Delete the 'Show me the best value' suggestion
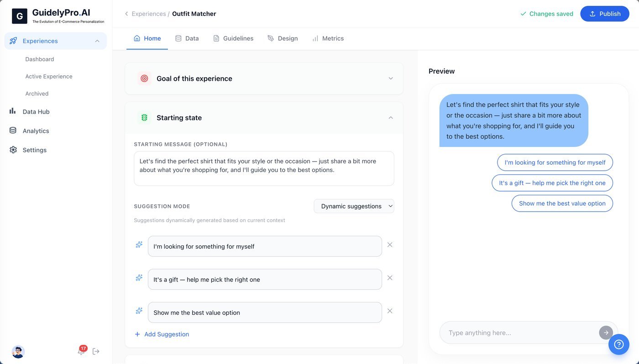639x364 pixels. click(390, 311)
